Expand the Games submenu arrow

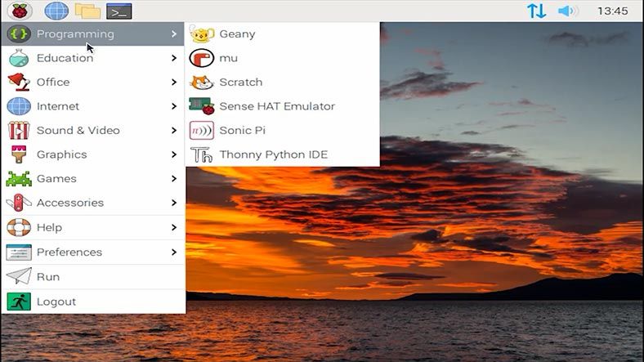coord(174,178)
